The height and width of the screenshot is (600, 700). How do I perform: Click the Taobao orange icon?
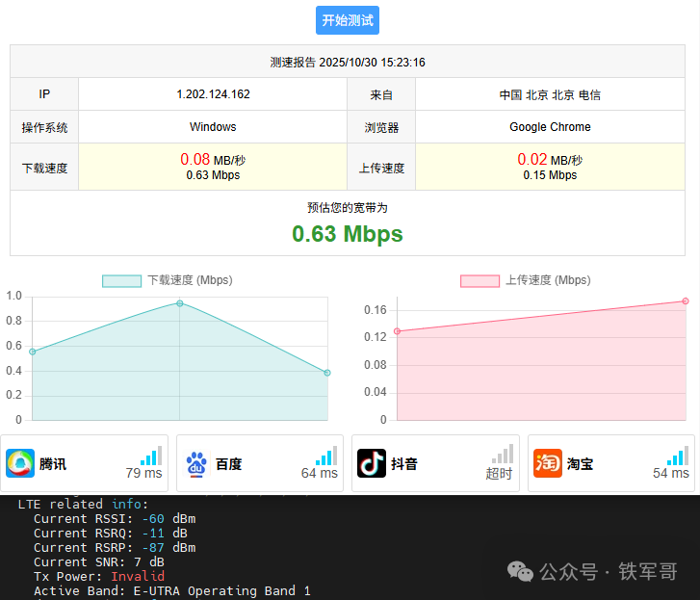pos(548,463)
